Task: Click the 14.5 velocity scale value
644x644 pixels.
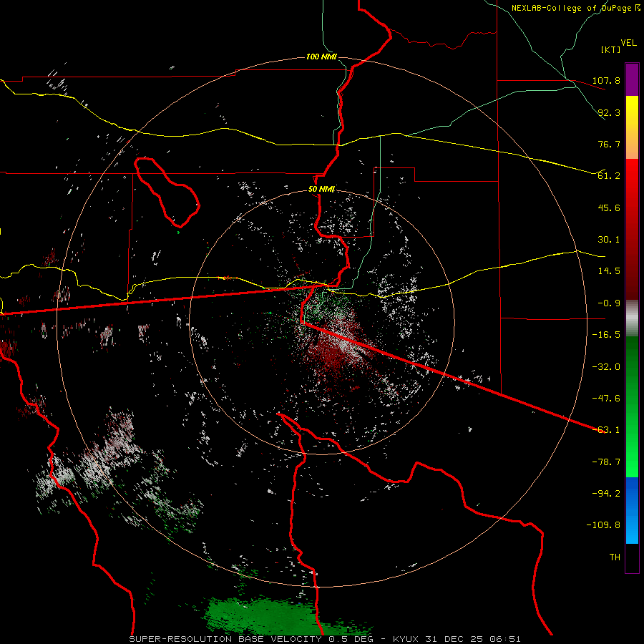Action: click(609, 271)
